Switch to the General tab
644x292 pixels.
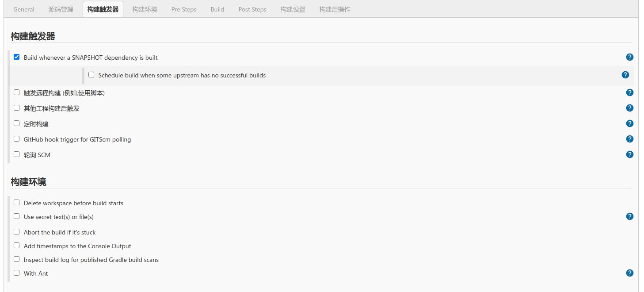click(x=24, y=9)
